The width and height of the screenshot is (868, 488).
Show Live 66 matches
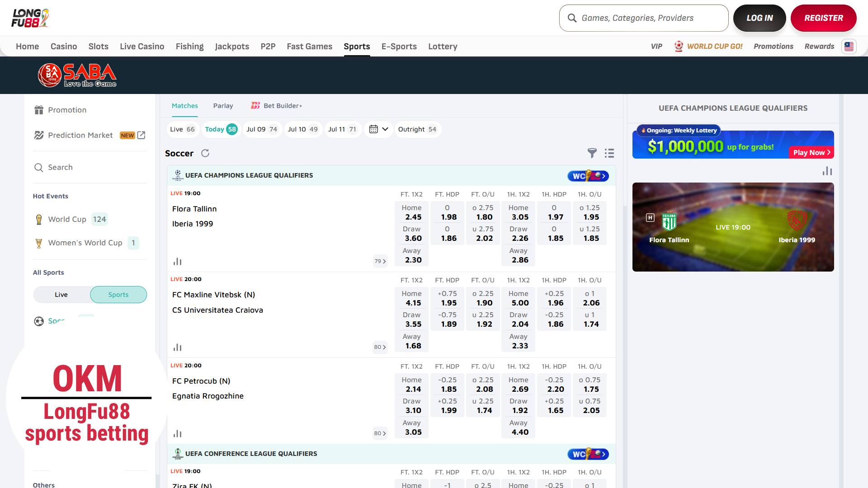pos(182,129)
